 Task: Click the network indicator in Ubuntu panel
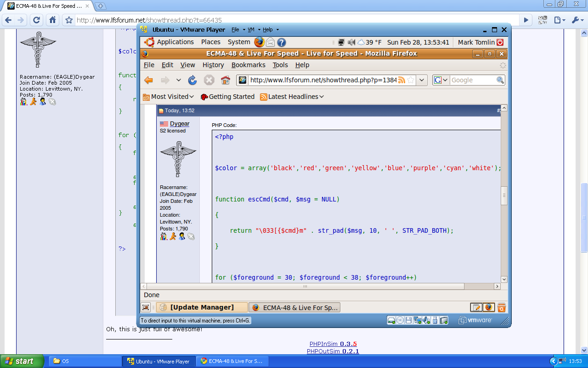click(341, 42)
